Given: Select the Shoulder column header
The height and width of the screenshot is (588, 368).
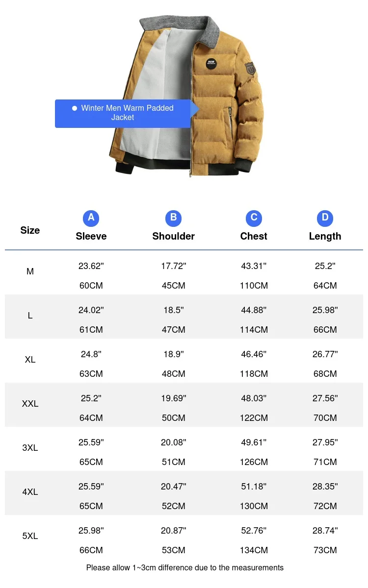Looking at the screenshot, I should point(173,236).
